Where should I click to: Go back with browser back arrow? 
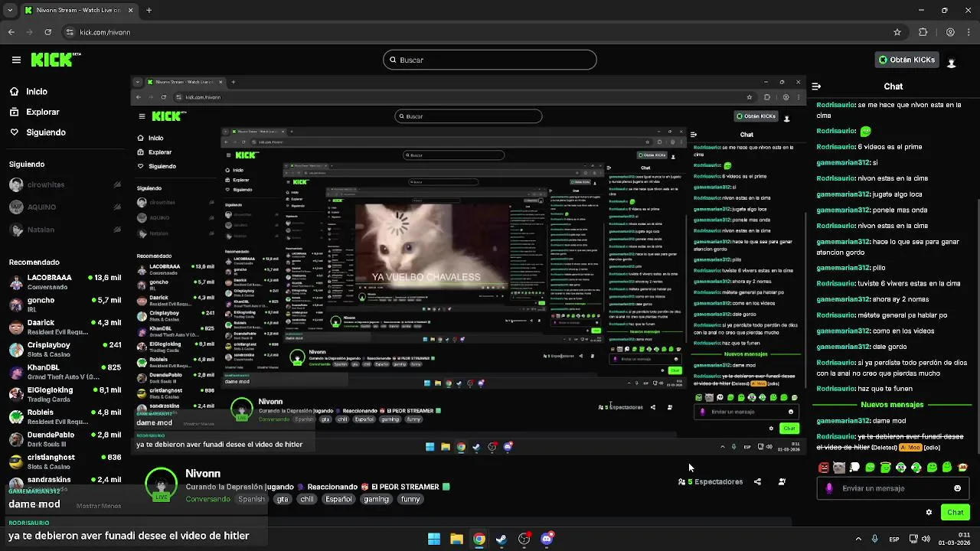pos(11,32)
